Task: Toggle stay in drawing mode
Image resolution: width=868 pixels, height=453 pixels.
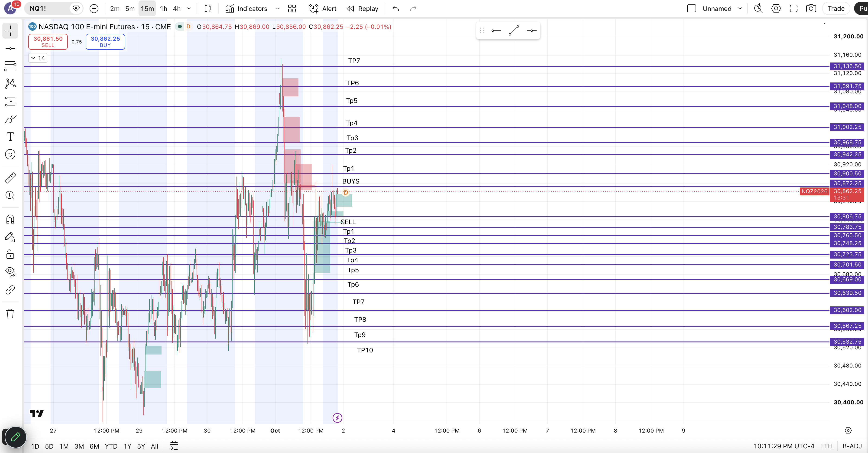Action: coord(10,237)
